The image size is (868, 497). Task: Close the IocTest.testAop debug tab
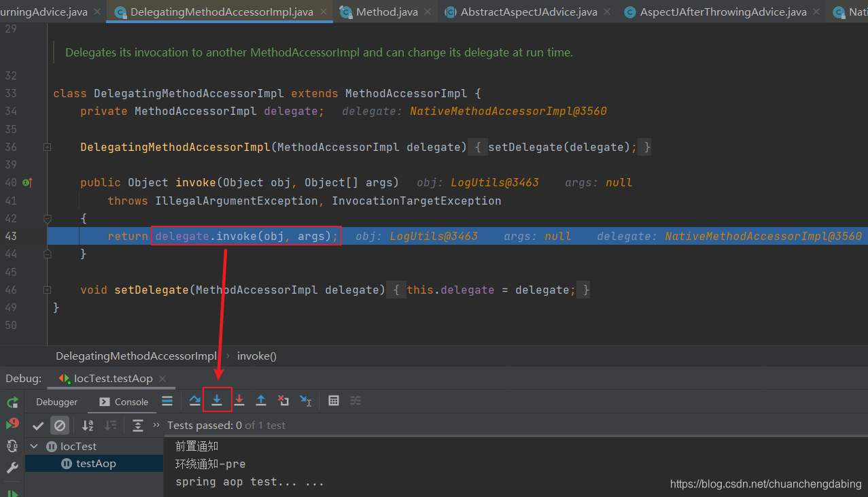[162, 379]
